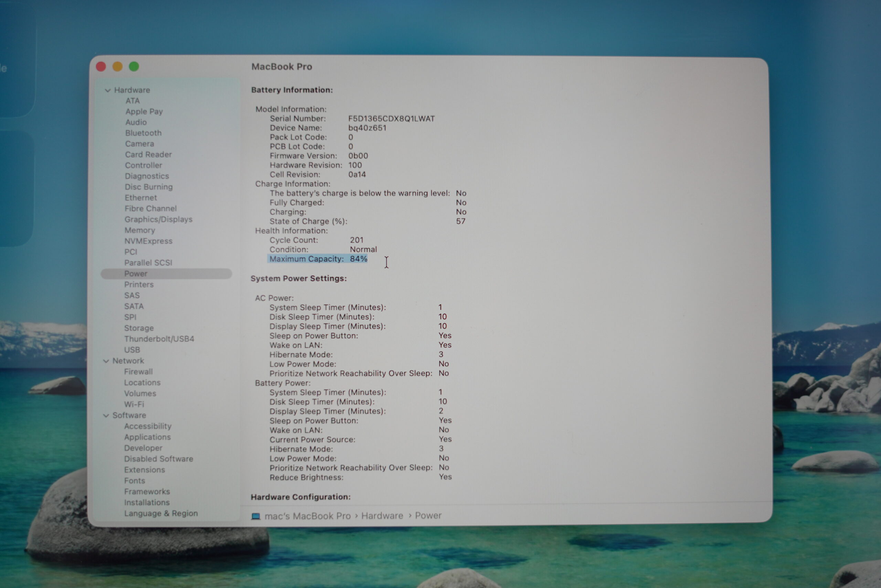This screenshot has height=588, width=881.
Task: Click mac's MacBook Pro in path bar
Action: point(308,517)
